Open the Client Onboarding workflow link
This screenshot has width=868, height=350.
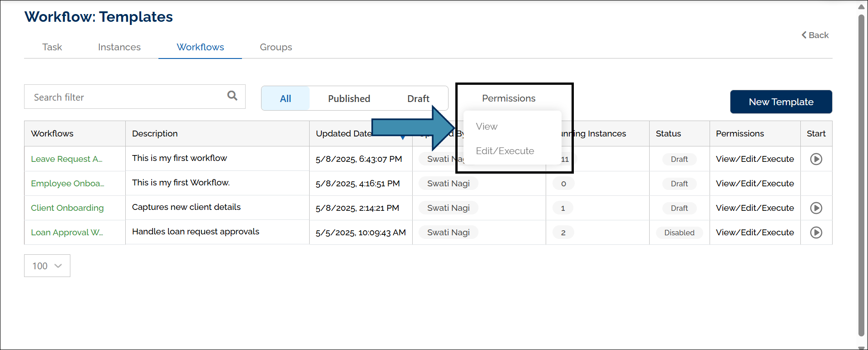coord(67,208)
